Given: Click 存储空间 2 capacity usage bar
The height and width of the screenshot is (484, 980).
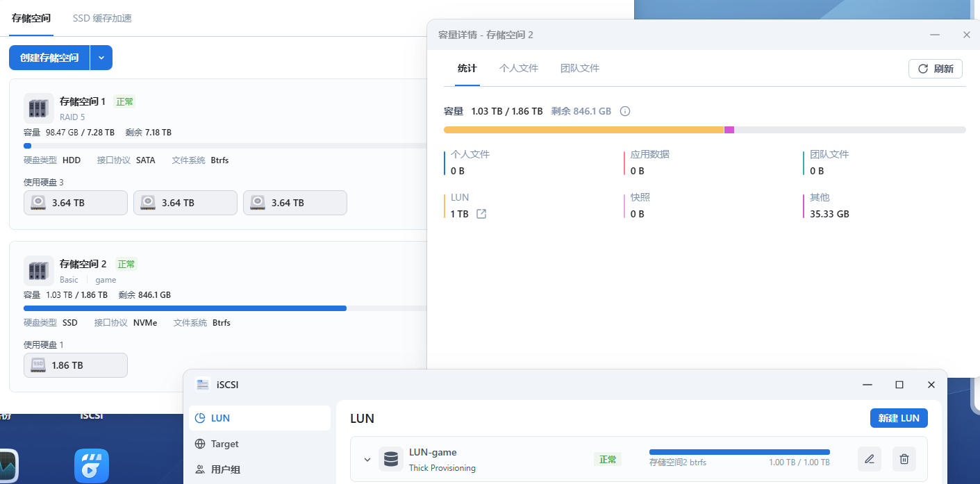Looking at the screenshot, I should [225, 308].
